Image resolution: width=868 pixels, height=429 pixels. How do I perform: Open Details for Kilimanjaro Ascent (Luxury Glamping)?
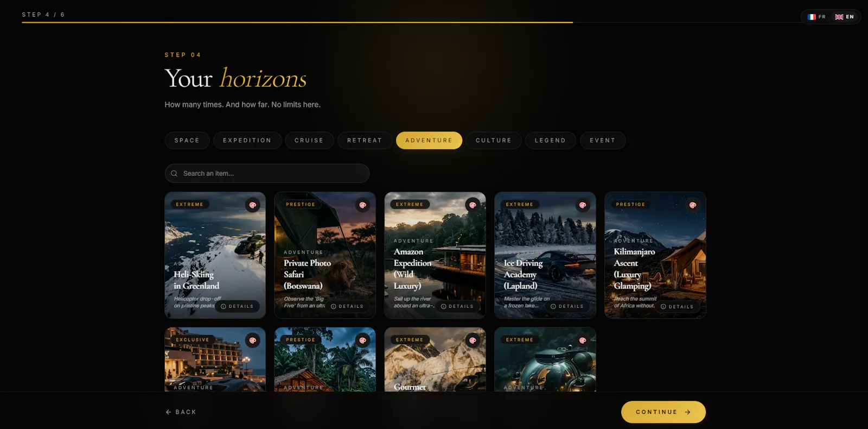coord(678,307)
